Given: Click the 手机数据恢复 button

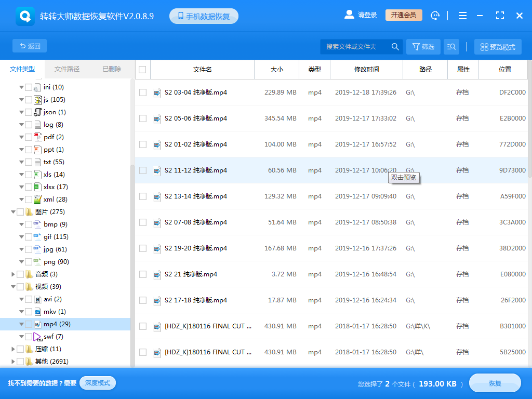Looking at the screenshot, I should pyautogui.click(x=204, y=16).
